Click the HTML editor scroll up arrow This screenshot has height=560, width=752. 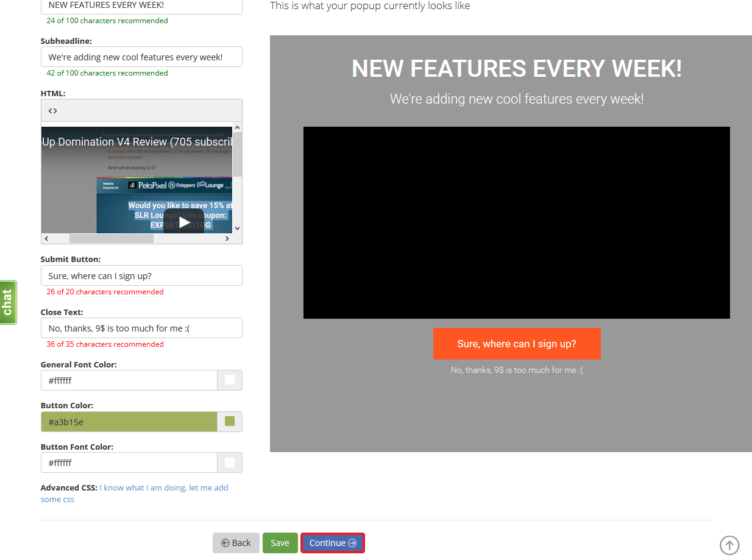[237, 127]
